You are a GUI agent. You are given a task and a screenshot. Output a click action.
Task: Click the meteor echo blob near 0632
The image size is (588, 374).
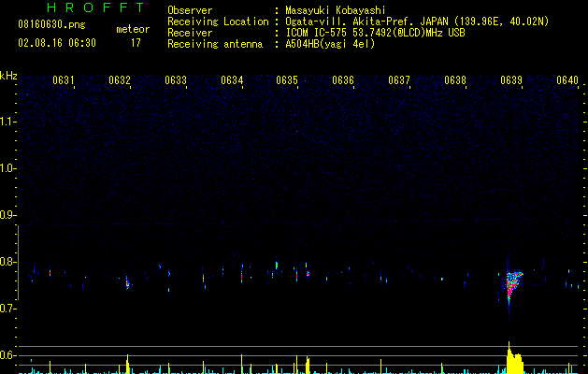click(x=127, y=283)
